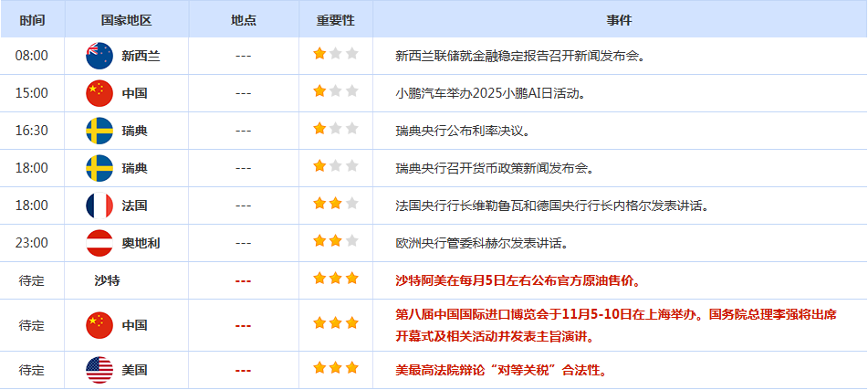
Task: Click the China flag in 15:00 row
Action: point(99,93)
